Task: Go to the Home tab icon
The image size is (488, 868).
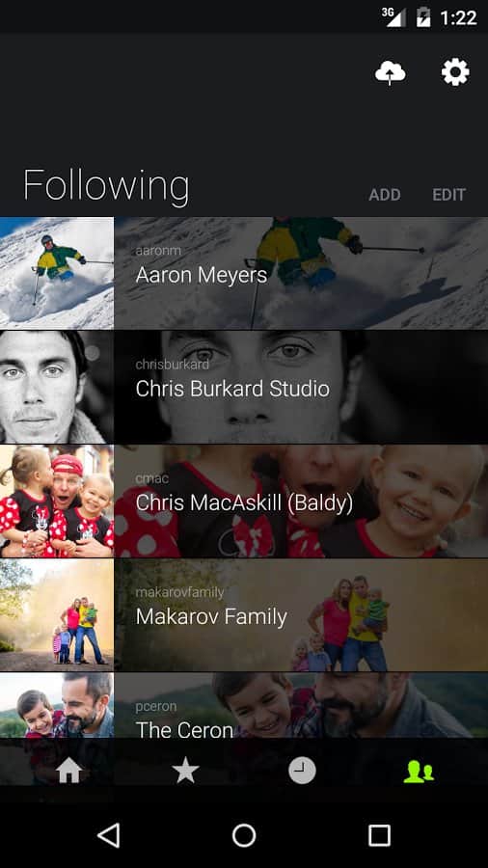Action: 69,771
